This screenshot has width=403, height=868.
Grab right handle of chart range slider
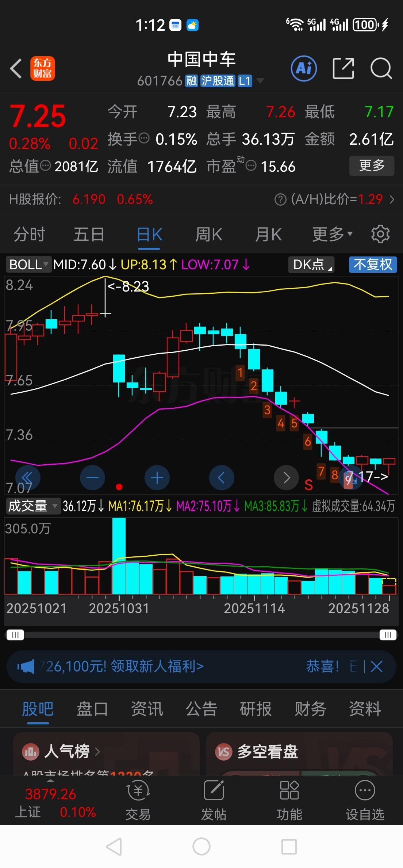coord(388,635)
